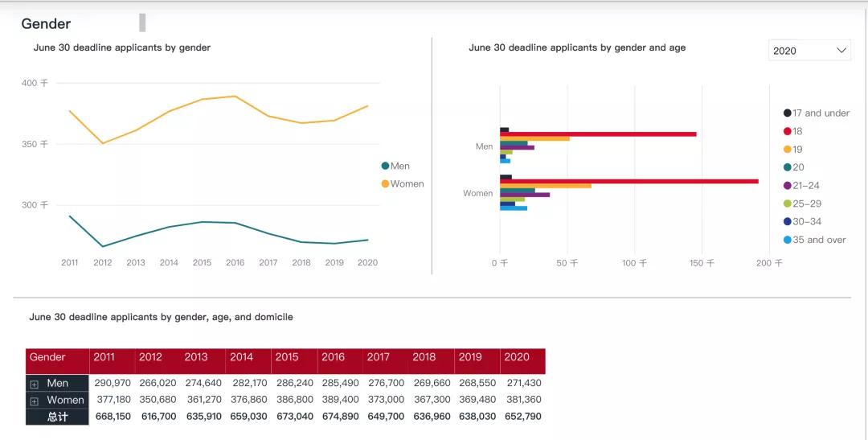Image resolution: width=868 pixels, height=440 pixels.
Task: Open the 2020 year dropdown
Action: (x=809, y=51)
